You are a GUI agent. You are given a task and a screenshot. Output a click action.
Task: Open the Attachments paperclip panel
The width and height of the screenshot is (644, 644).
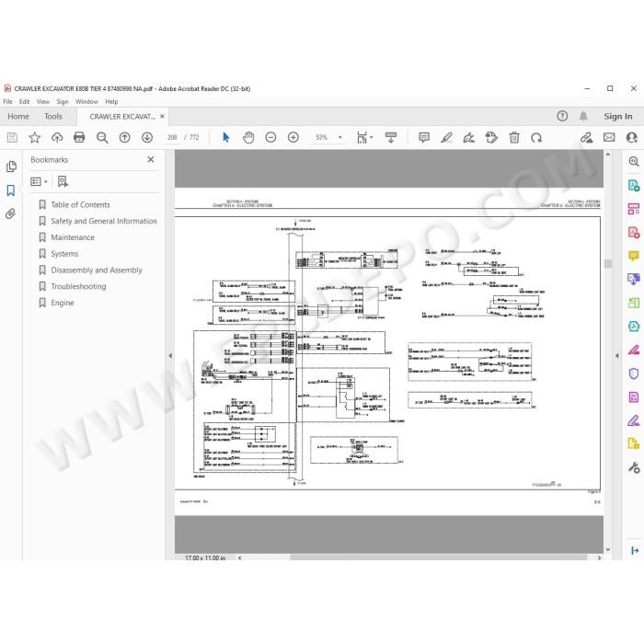coord(11,213)
